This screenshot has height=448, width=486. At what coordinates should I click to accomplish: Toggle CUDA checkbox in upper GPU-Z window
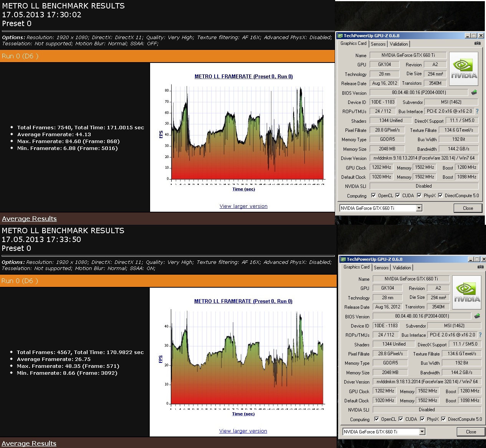398,195
